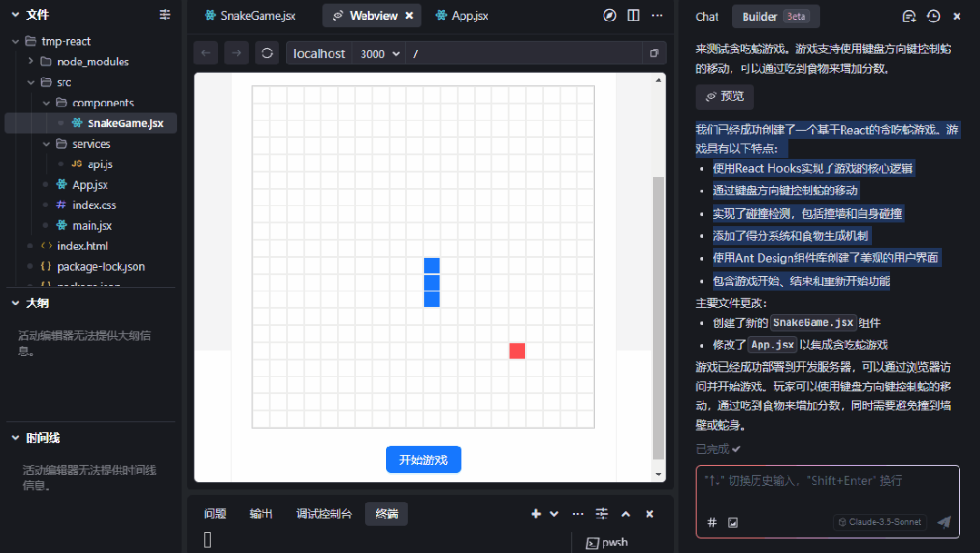Screen dimensions: 980x553
Task: Open terminal more actions via ellipsis icon
Action: click(578, 514)
